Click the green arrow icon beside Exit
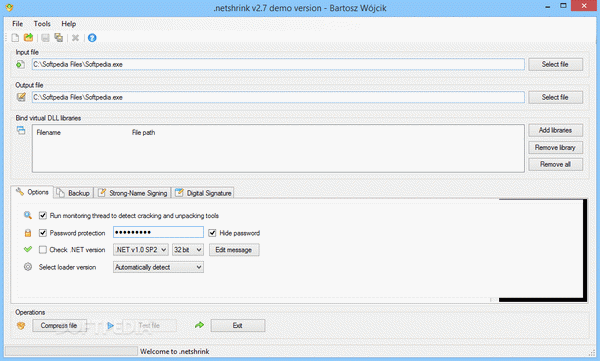The height and width of the screenshot is (361, 600). pyautogui.click(x=199, y=325)
